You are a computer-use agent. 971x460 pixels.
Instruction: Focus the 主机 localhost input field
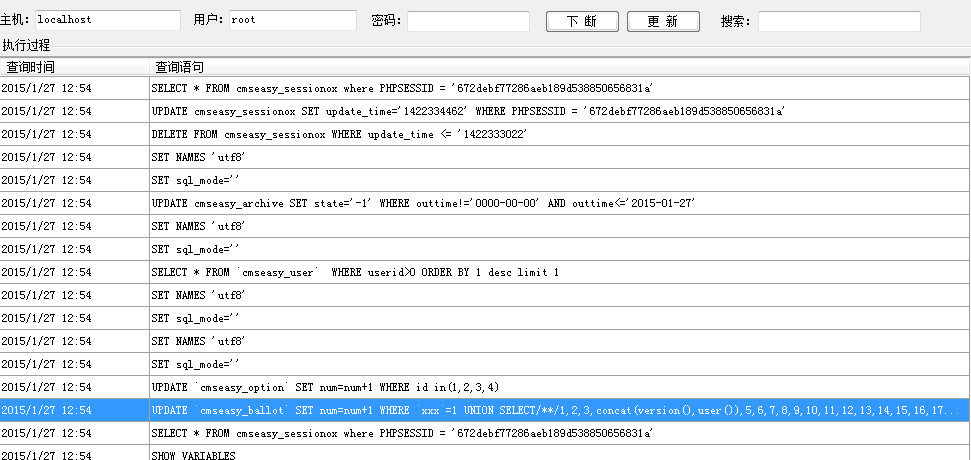coord(108,20)
